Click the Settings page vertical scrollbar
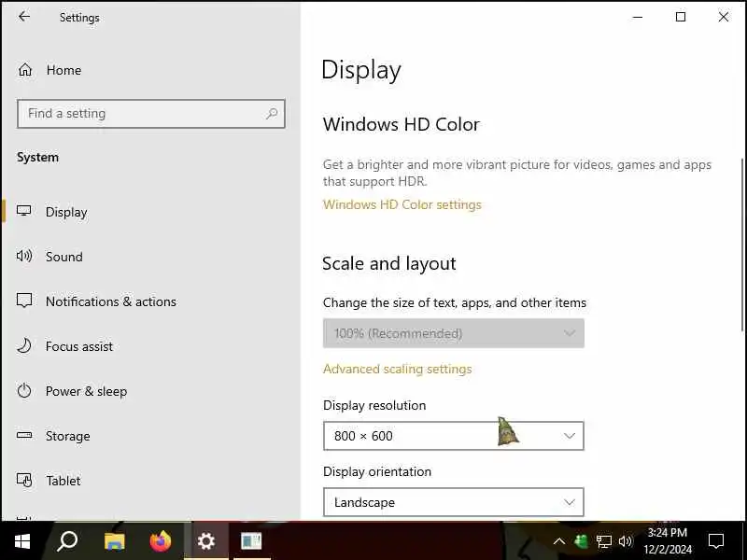This screenshot has height=560, width=747. click(x=742, y=245)
